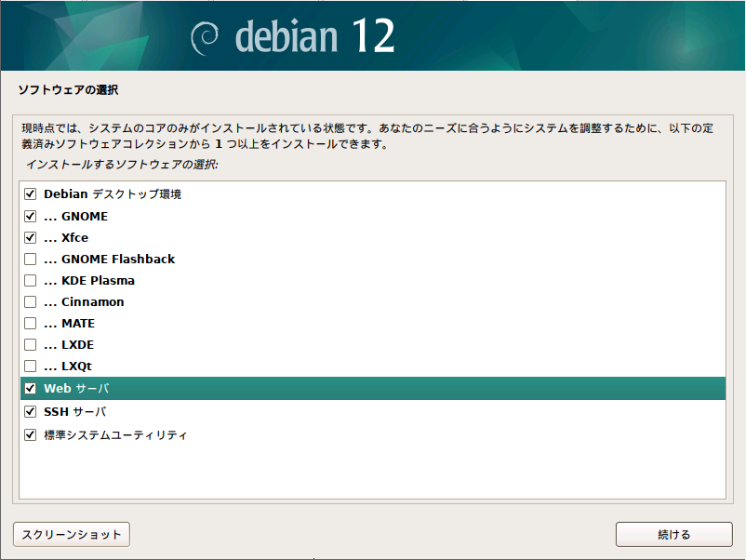Uncheck the GNOME checkbox
746x560 pixels.
31,216
